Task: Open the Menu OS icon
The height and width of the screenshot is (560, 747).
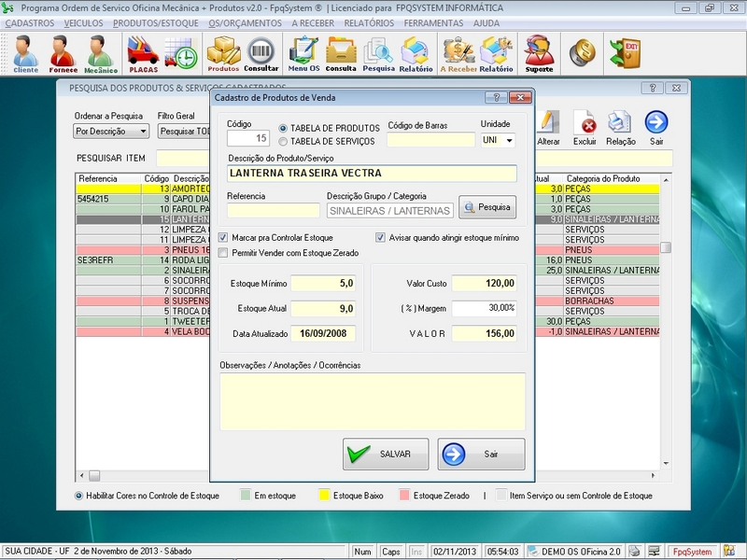Action: tap(304, 54)
